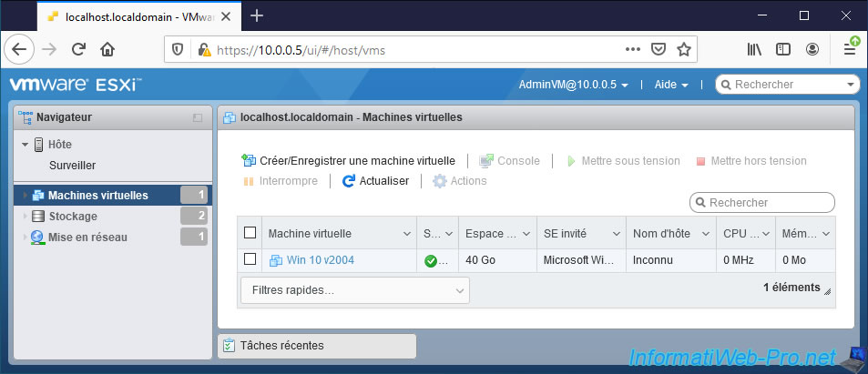Click Mettre hors tension button
Viewport: 868px width, 374px height.
click(751, 161)
